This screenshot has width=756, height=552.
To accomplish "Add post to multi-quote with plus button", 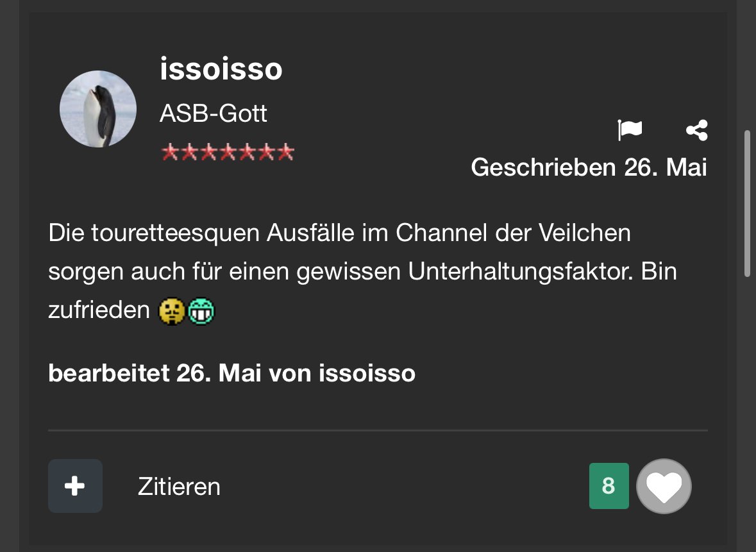I will pos(75,486).
